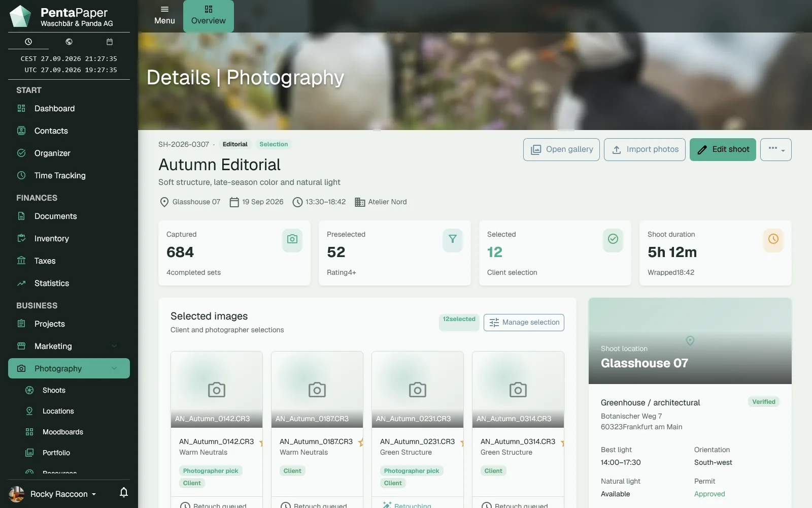Click the 12selected badge

(x=459, y=322)
